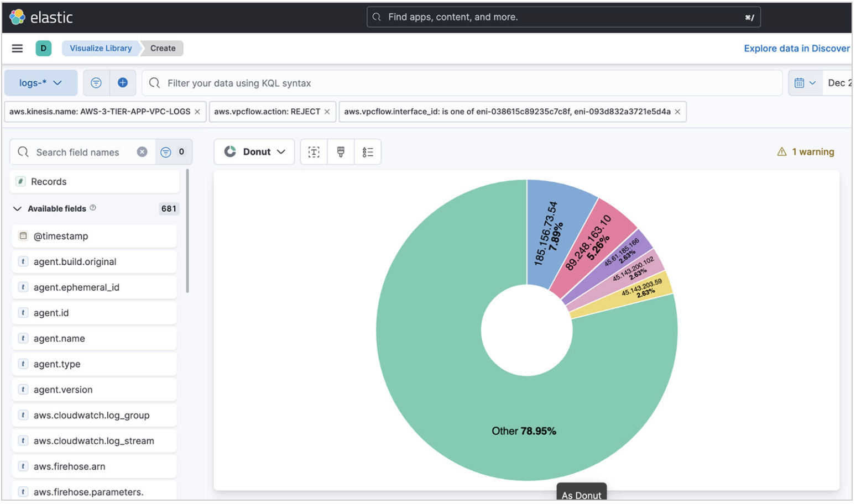Viewport: 856px width, 504px height.
Task: Select the text labels toolbar icon
Action: 314,151
